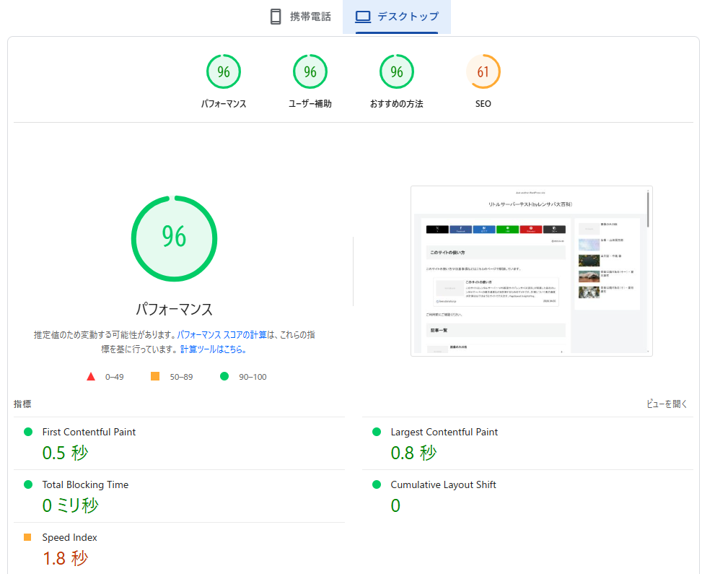728x574 pixels.
Task: Click the Cumulative Layout Shift metric label
Action: pos(444,484)
